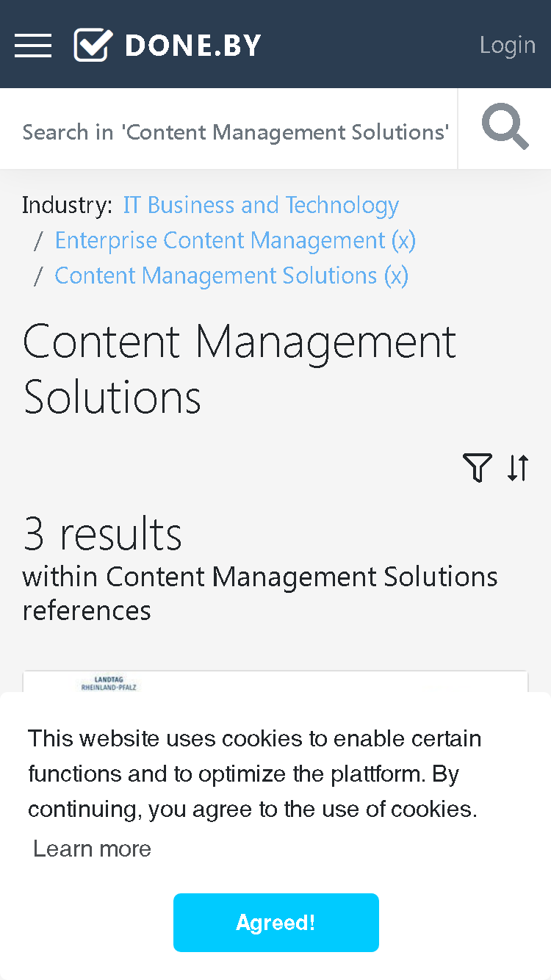The width and height of the screenshot is (551, 980).
Task: Remove the Content Management Solutions (x) filter
Action: [x=231, y=275]
